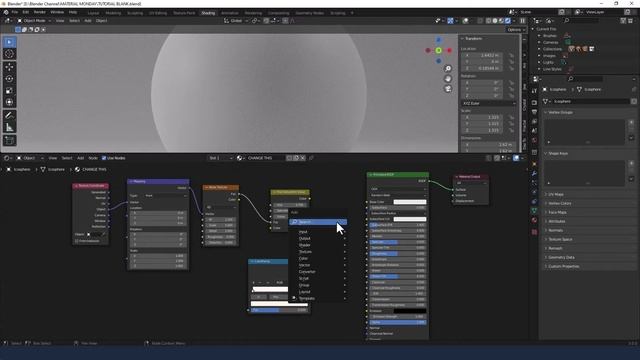This screenshot has width=640, height=360.
Task: Click the Base Color swatch on Principled BSDF
Action: tap(410, 202)
